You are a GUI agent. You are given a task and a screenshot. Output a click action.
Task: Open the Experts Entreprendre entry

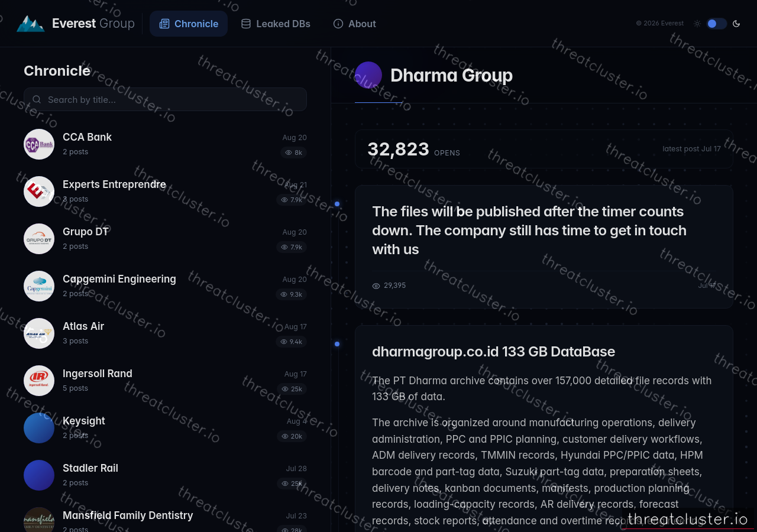(165, 192)
